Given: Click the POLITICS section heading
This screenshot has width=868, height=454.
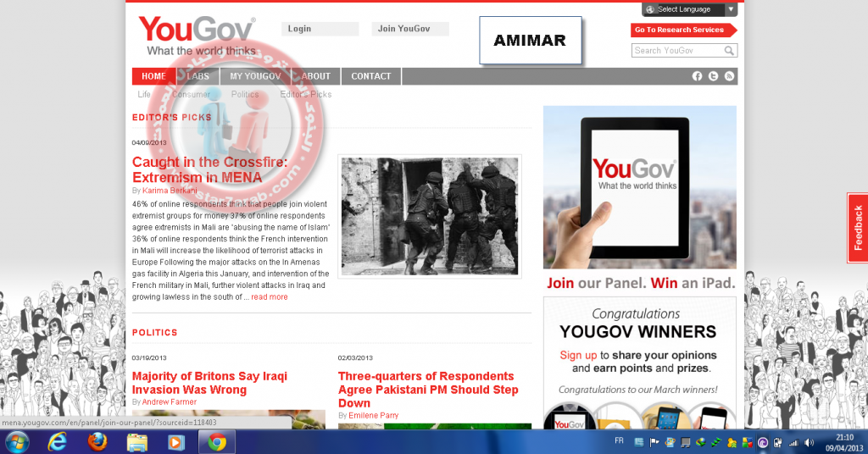Looking at the screenshot, I should coord(154,332).
